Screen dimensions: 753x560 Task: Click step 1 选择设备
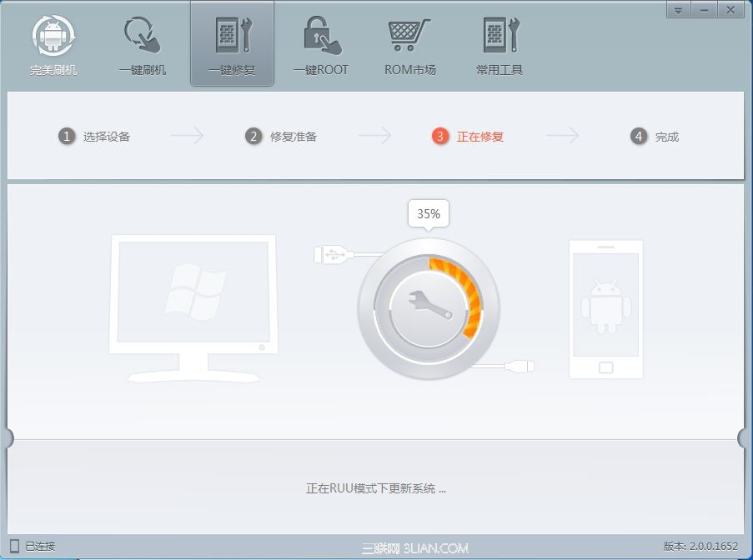(x=94, y=137)
